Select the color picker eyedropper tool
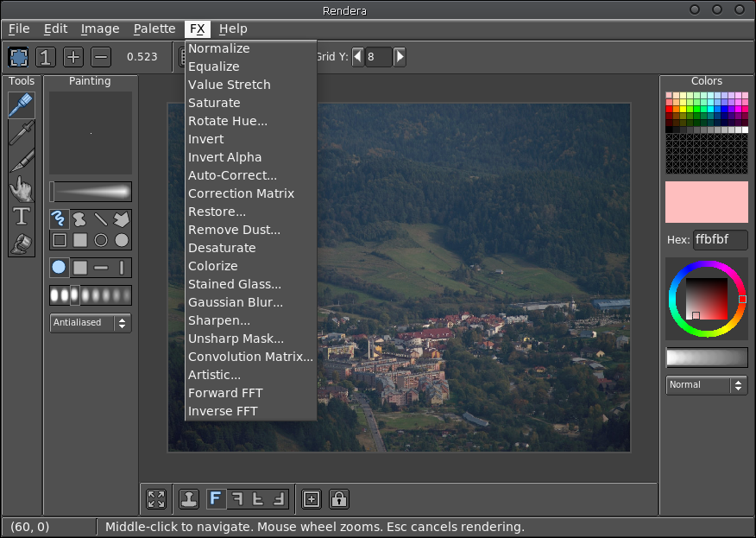Screen dimensions: 756x538 pyautogui.click(x=22, y=133)
